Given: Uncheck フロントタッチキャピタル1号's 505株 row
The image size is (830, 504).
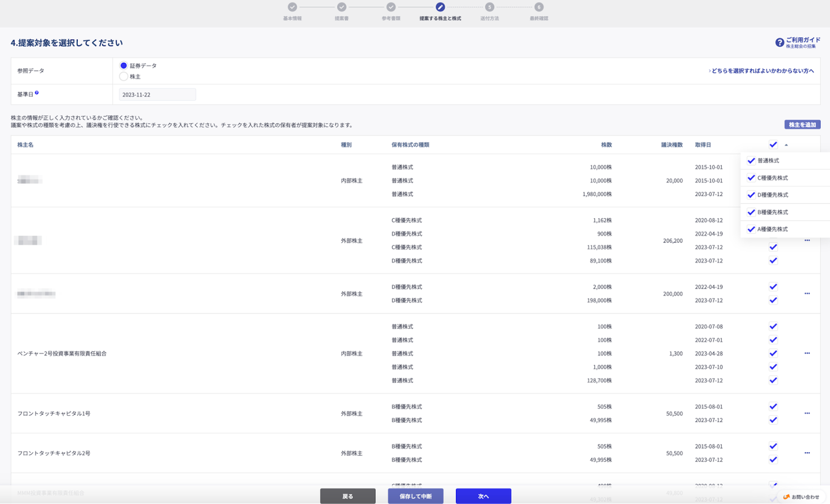Looking at the screenshot, I should click(773, 407).
